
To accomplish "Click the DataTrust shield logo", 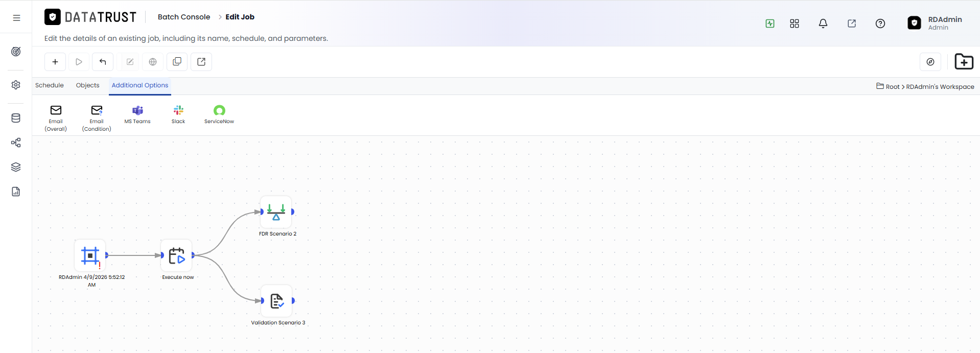I will tap(53, 17).
